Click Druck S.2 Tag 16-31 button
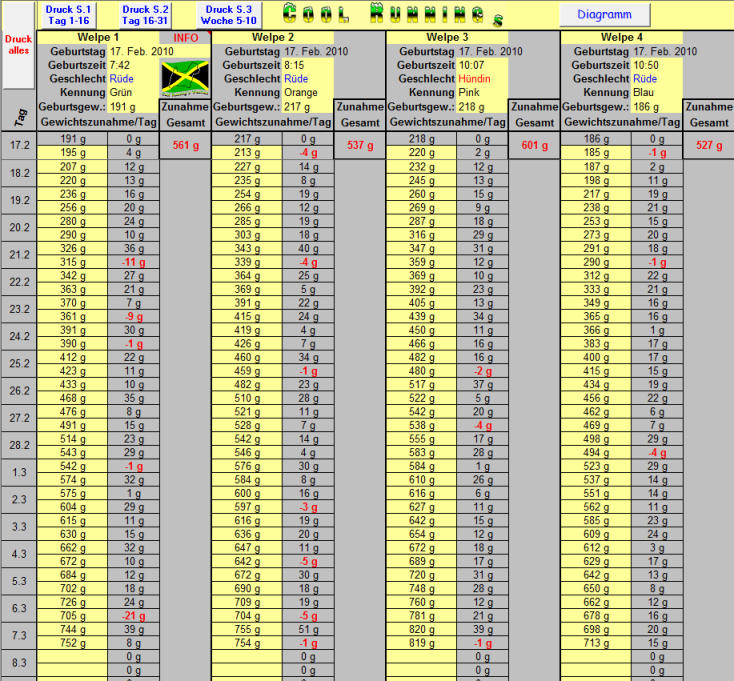This screenshot has height=681, width=734. (x=146, y=14)
